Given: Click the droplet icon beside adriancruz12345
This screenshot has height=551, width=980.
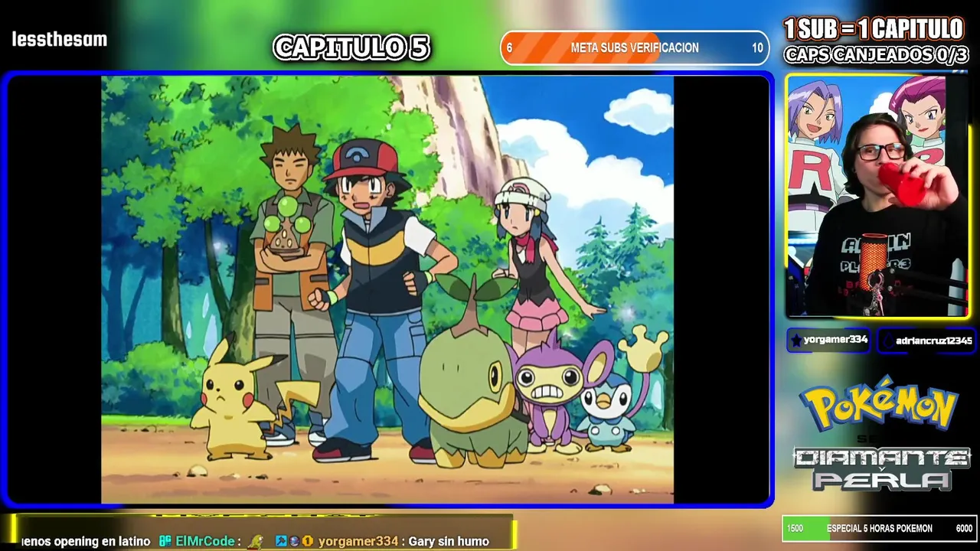Looking at the screenshot, I should pyautogui.click(x=888, y=341).
